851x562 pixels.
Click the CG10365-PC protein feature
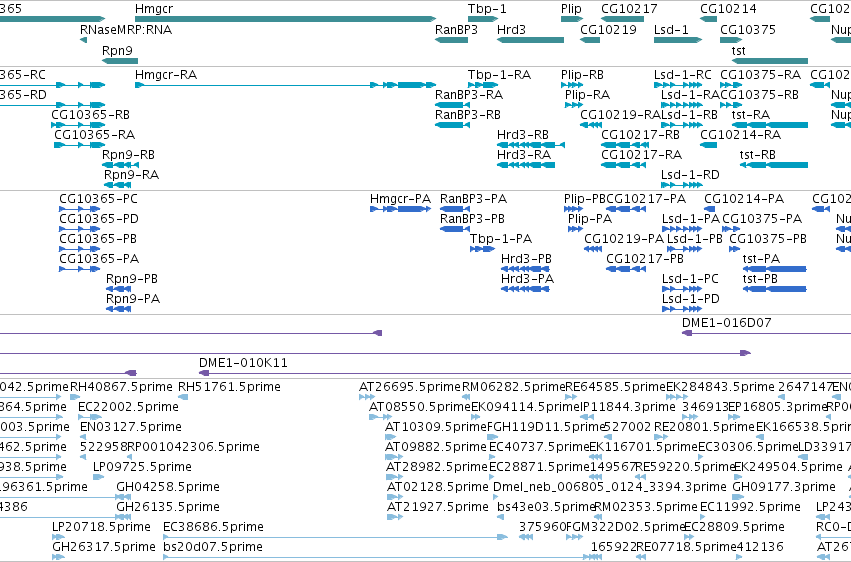point(80,209)
